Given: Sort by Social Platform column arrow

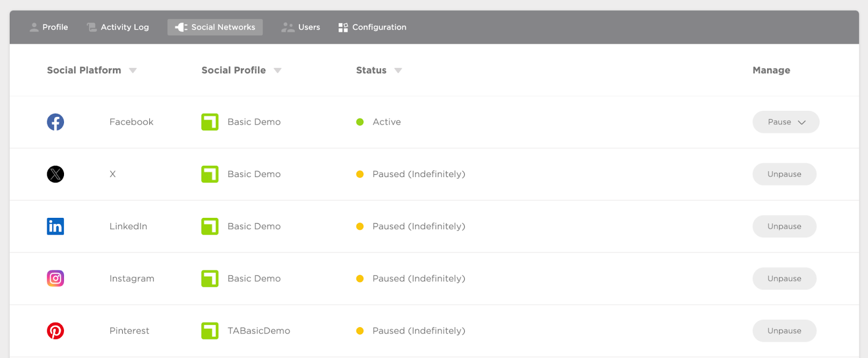Looking at the screenshot, I should [133, 71].
